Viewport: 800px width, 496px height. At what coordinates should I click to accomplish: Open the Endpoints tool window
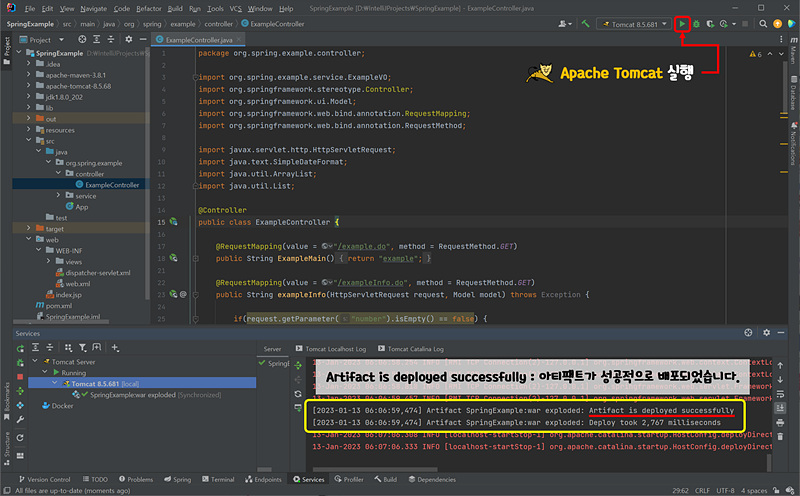(x=263, y=479)
